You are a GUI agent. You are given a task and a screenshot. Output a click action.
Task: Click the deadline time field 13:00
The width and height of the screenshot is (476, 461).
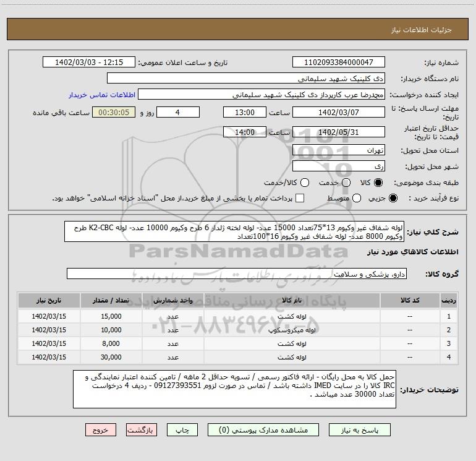coord(245,112)
